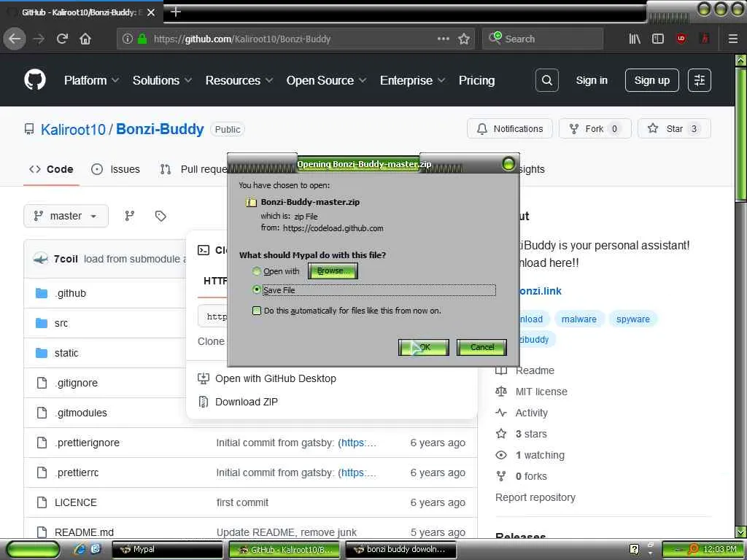The height and width of the screenshot is (560, 747).
Task: Reload the page with the refresh icon
Action: (63, 39)
